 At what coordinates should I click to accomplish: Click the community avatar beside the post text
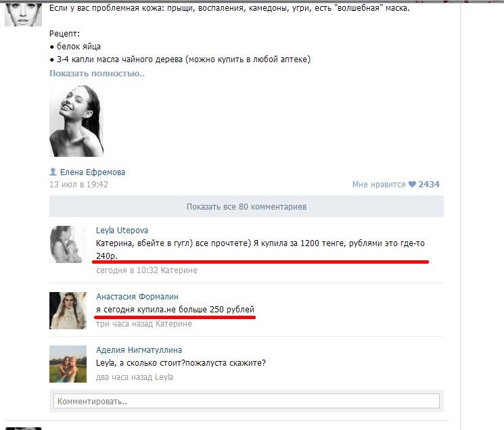tap(23, 14)
